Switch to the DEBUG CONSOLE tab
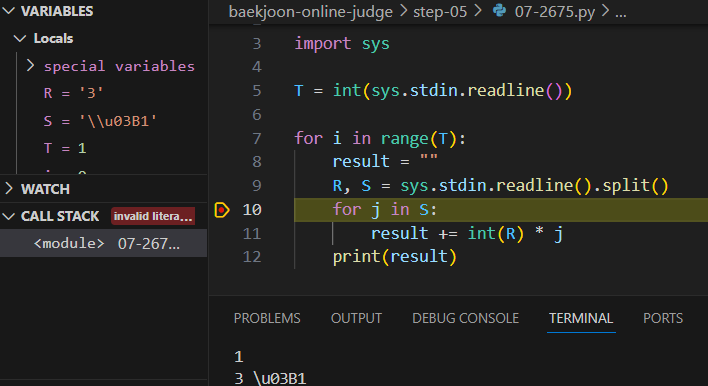The width and height of the screenshot is (708, 386). point(466,318)
